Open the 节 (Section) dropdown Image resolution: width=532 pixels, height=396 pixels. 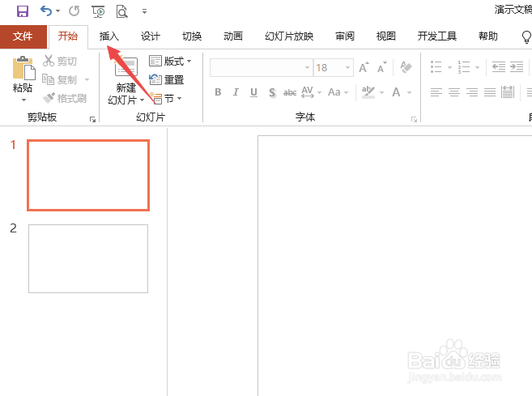pos(167,99)
